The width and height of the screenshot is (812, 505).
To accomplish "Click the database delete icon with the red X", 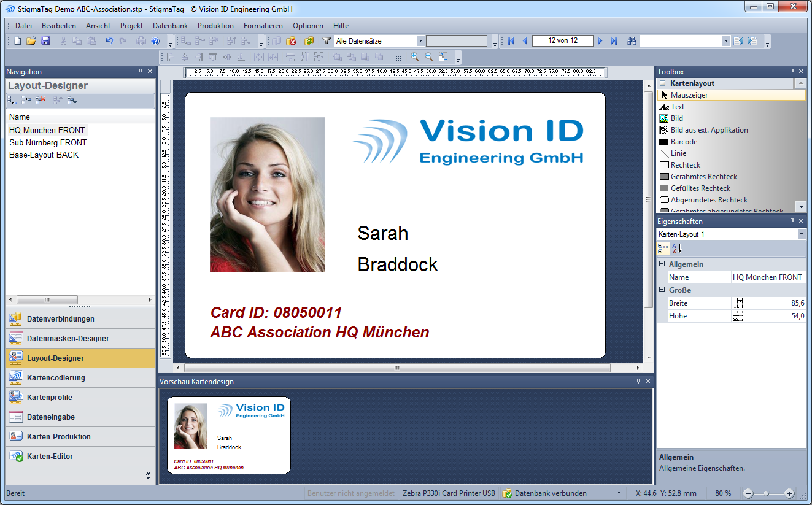I will [x=292, y=41].
